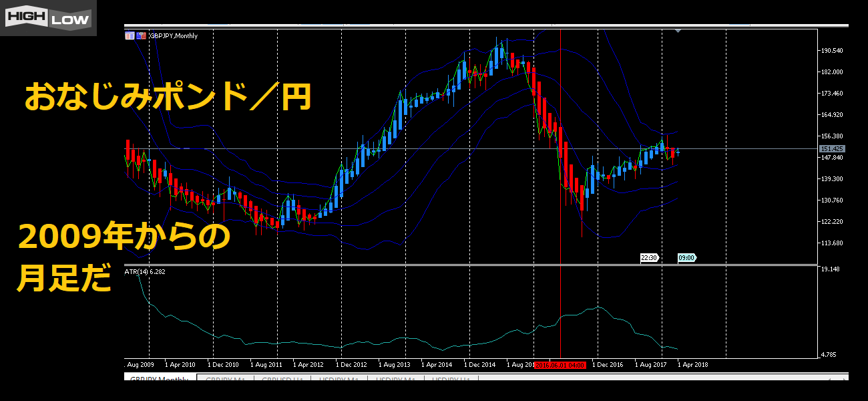Click the 09:00 time marker label

click(687, 257)
